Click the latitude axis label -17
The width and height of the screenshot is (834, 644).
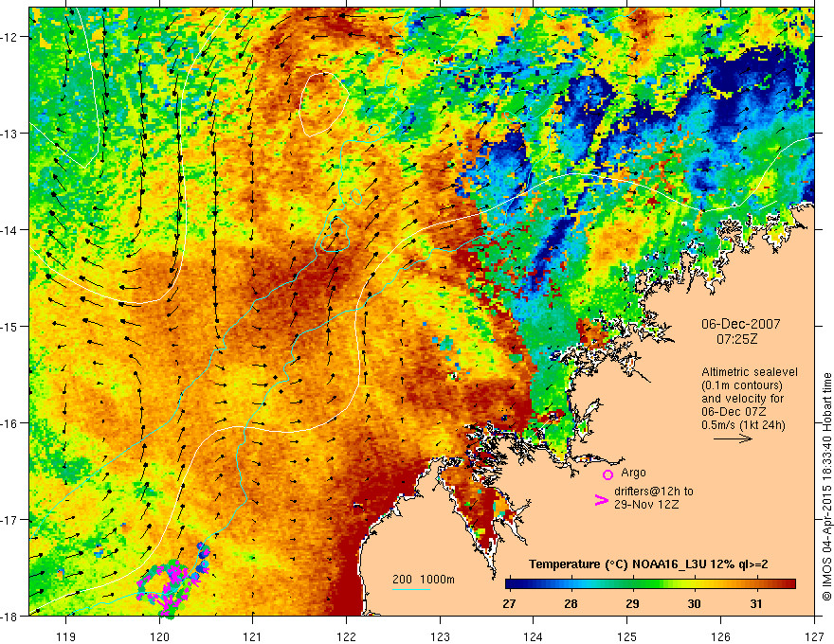pyautogui.click(x=10, y=520)
